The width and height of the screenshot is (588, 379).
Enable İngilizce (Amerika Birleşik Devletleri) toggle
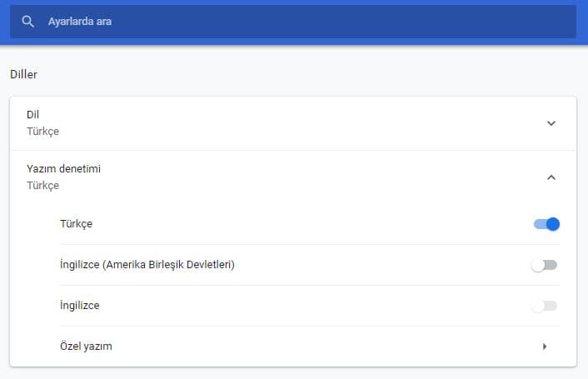click(x=544, y=265)
